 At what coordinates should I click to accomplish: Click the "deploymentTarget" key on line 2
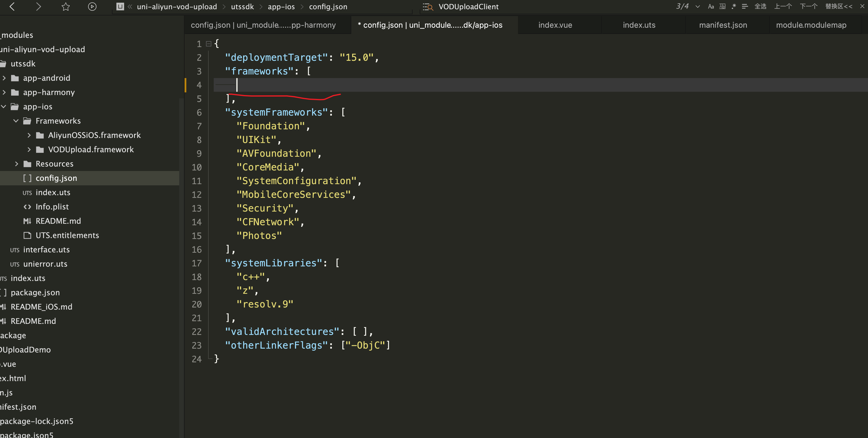277,57
